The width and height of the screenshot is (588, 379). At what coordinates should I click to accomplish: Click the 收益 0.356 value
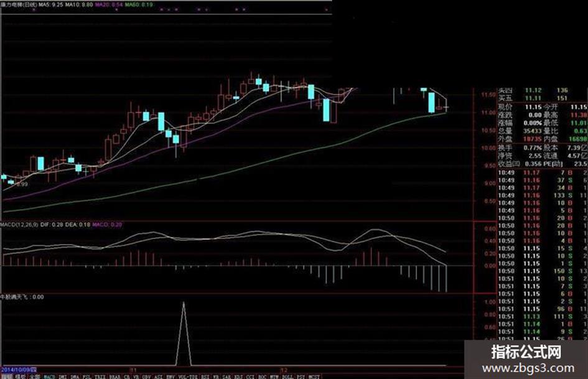point(533,164)
